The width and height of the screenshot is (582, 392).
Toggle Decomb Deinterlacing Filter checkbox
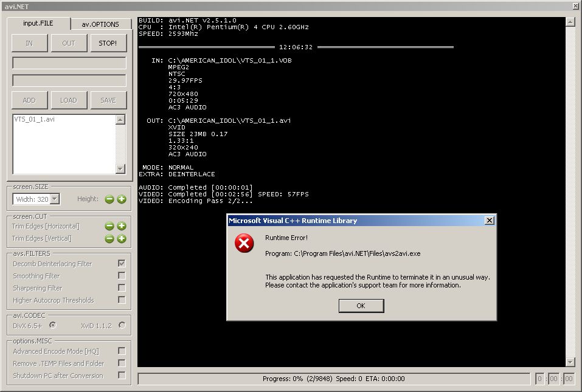click(x=122, y=263)
